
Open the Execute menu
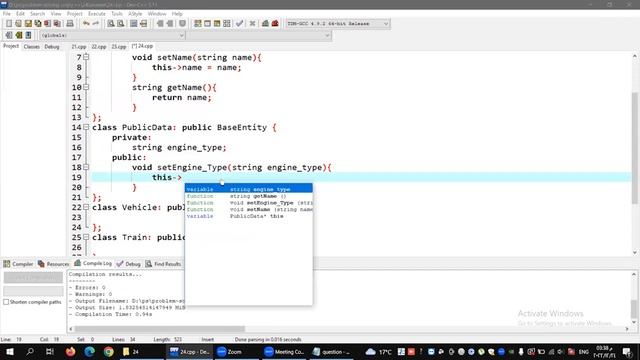[x=96, y=13]
